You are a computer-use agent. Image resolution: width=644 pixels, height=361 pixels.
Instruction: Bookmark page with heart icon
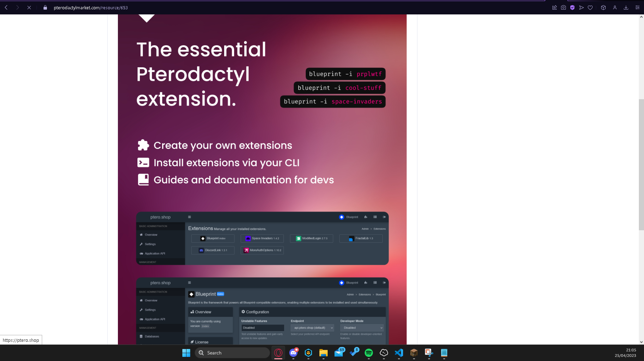tap(590, 7)
